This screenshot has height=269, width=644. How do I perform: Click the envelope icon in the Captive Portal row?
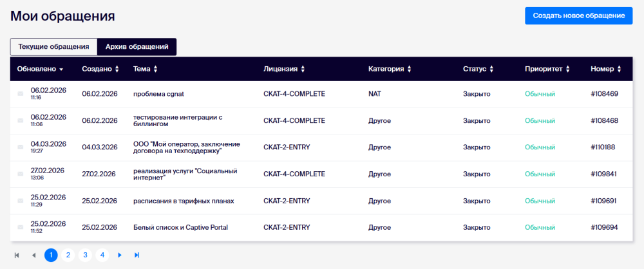20,228
